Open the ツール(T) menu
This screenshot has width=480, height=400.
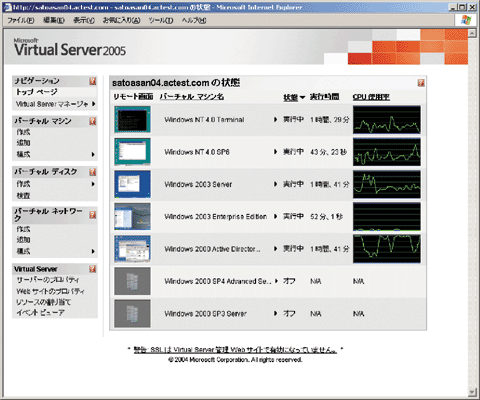[161, 21]
